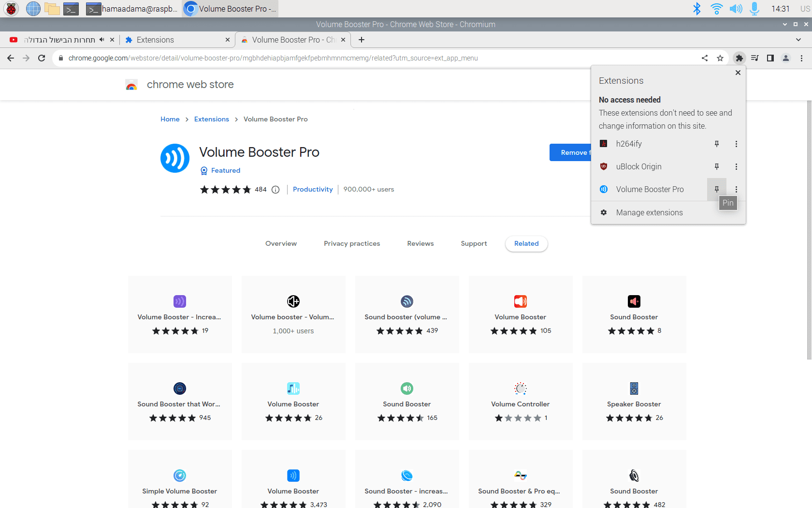Select the Related tab
The height and width of the screenshot is (508, 812).
click(526, 243)
